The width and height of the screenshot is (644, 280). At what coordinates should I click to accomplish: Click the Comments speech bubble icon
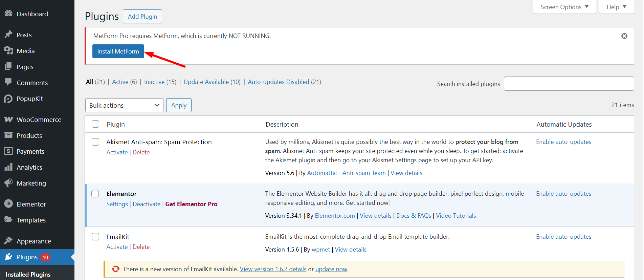pos(8,82)
